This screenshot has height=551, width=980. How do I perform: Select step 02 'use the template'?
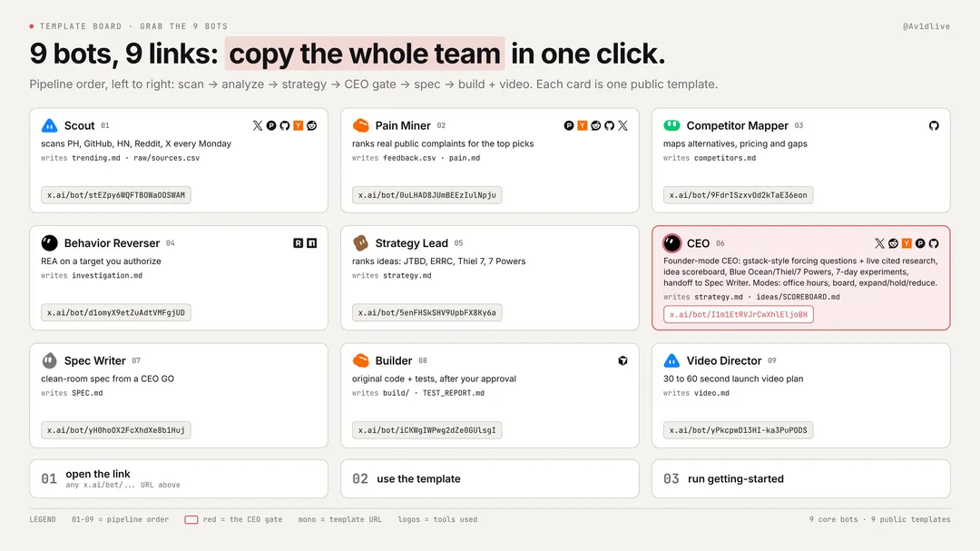490,479
